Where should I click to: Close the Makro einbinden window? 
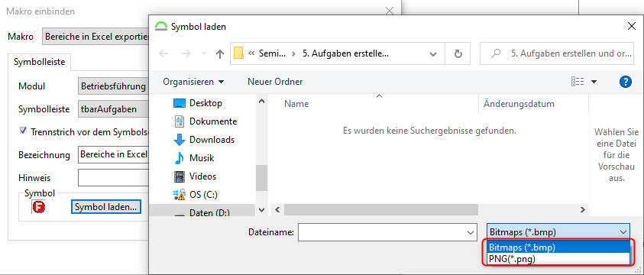coord(390,11)
